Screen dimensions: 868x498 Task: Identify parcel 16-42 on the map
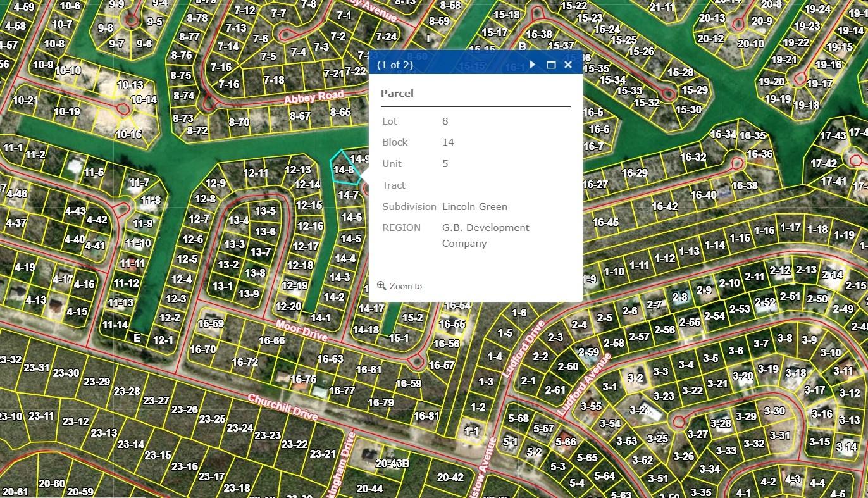(x=664, y=206)
